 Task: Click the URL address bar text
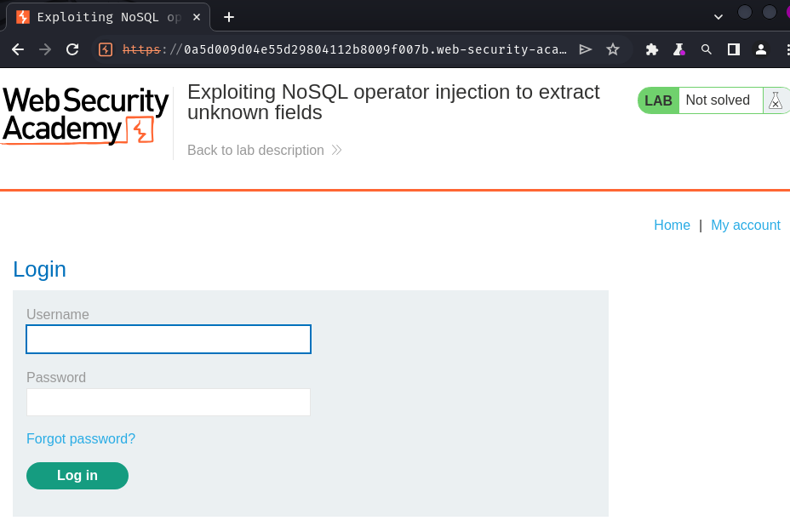pos(345,49)
